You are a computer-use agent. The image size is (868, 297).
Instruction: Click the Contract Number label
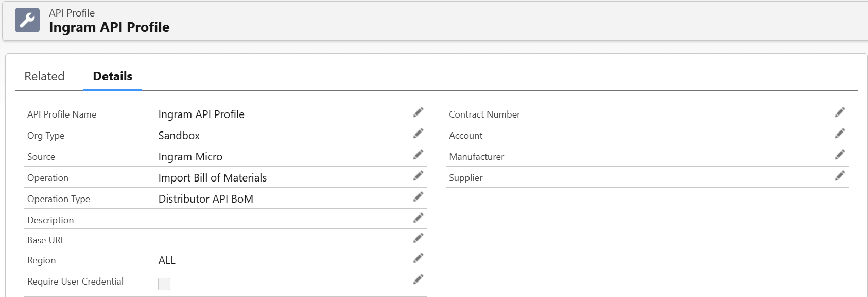tap(484, 114)
